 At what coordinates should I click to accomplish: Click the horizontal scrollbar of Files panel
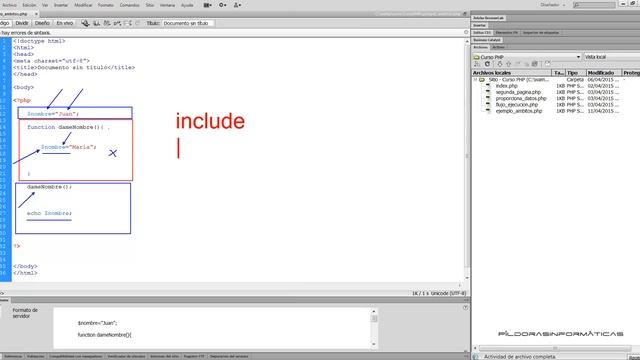[555, 348]
